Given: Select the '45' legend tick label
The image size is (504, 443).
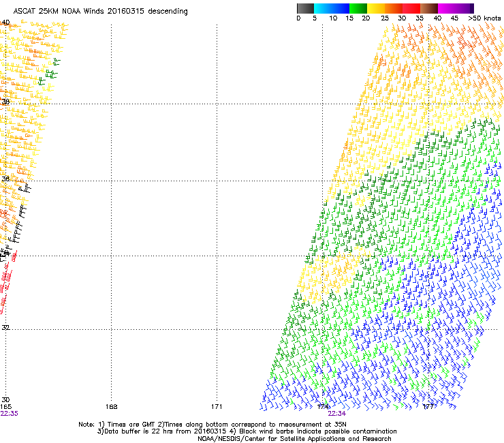Looking at the screenshot, I should click(x=454, y=18).
